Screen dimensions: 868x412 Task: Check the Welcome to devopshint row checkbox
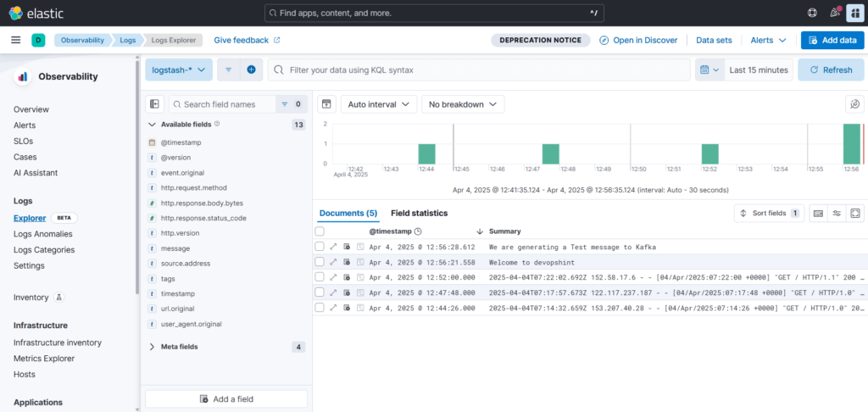(x=320, y=261)
